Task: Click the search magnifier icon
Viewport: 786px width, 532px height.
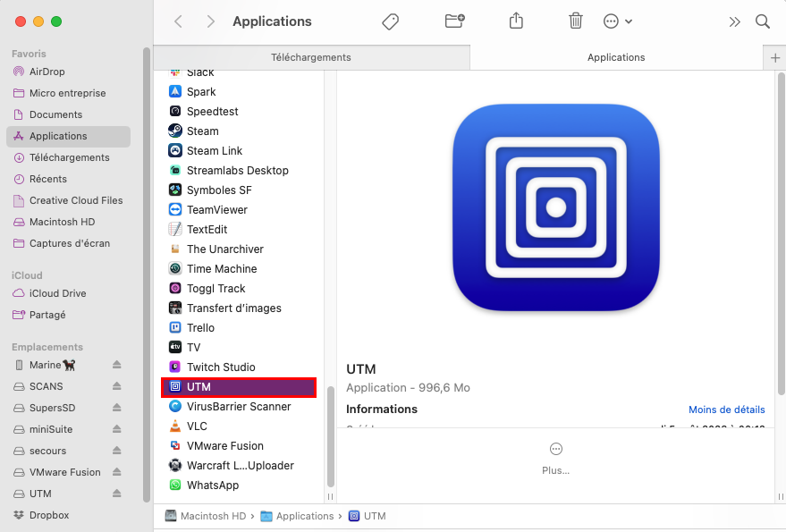Action: tap(763, 21)
